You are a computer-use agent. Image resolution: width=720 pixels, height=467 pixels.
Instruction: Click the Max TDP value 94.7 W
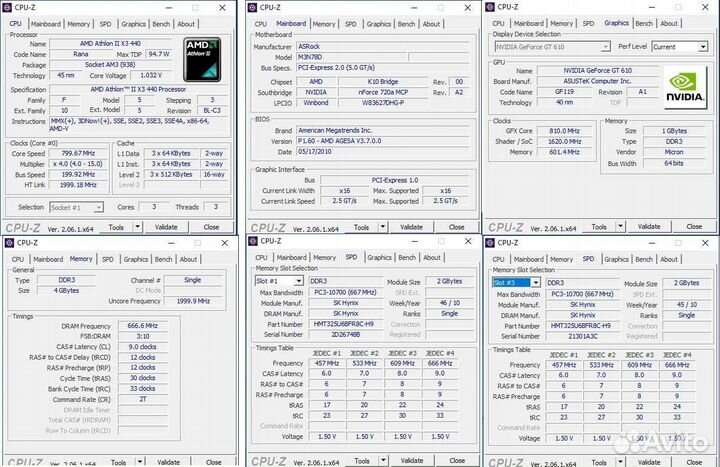(x=159, y=54)
